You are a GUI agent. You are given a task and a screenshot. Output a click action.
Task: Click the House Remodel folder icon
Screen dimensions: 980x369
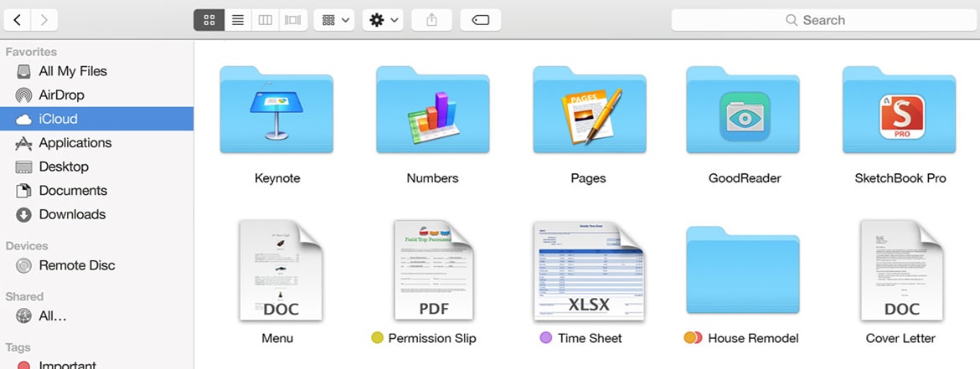tap(743, 269)
